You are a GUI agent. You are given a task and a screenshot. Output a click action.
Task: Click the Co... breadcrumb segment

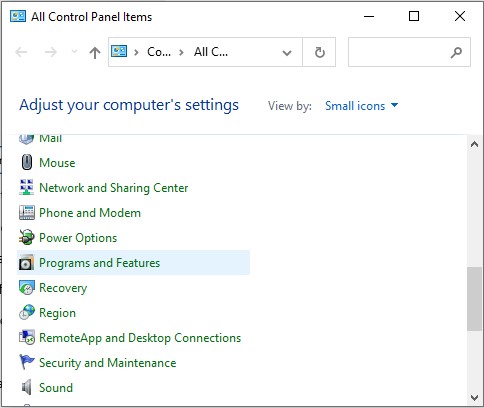click(159, 52)
